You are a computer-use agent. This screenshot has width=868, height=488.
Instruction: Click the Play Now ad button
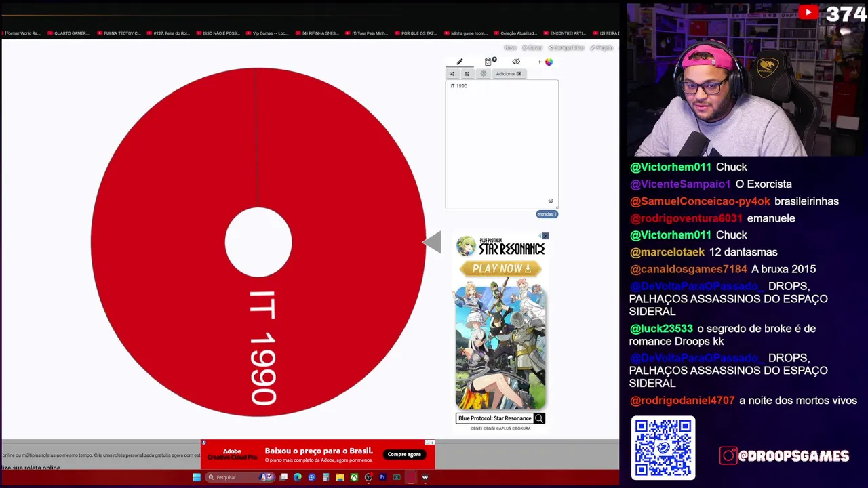(500, 269)
